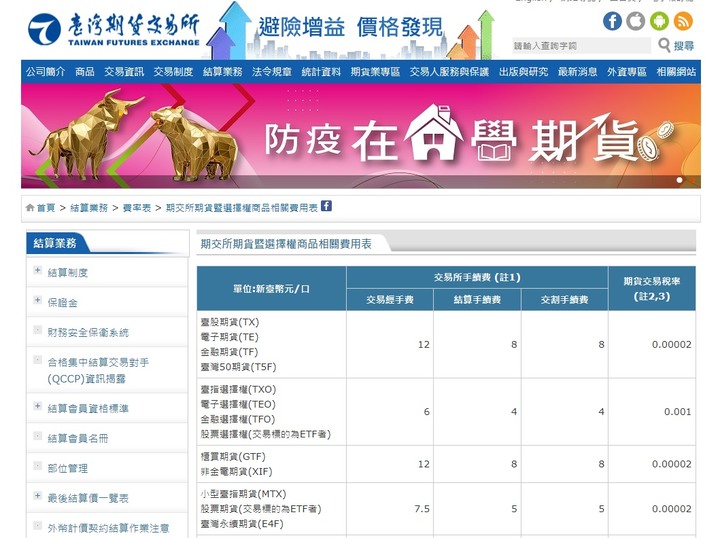Viewport: 720px width, 538px height.
Task: Click the 結算業務 sidebar header
Action: pyautogui.click(x=55, y=243)
